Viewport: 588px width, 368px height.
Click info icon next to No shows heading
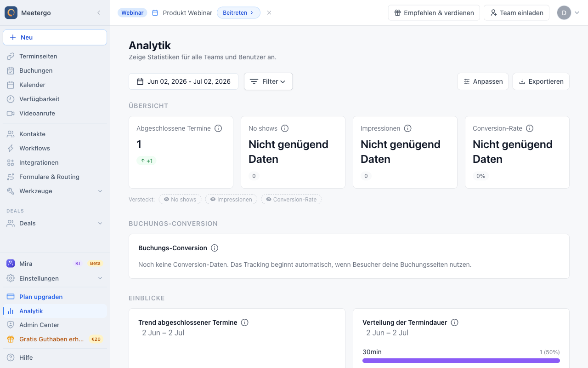pos(285,128)
